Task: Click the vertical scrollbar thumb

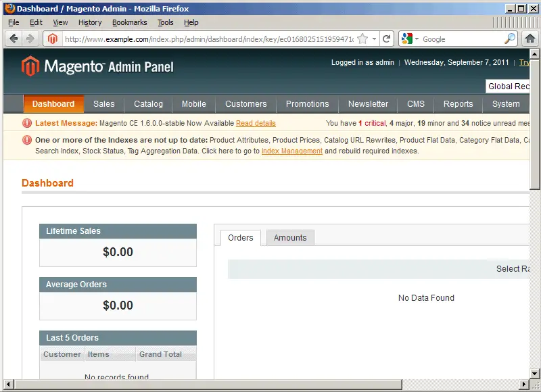Action: (534, 124)
